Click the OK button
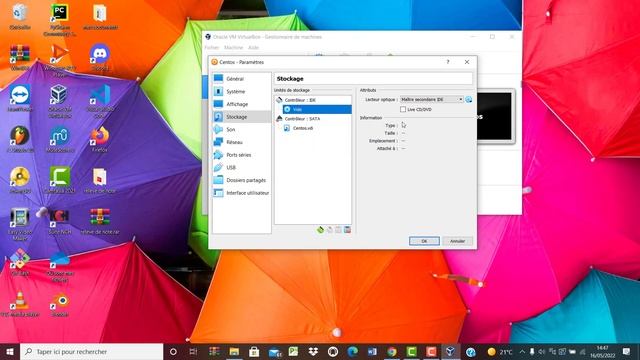The height and width of the screenshot is (360, 640). coord(424,241)
